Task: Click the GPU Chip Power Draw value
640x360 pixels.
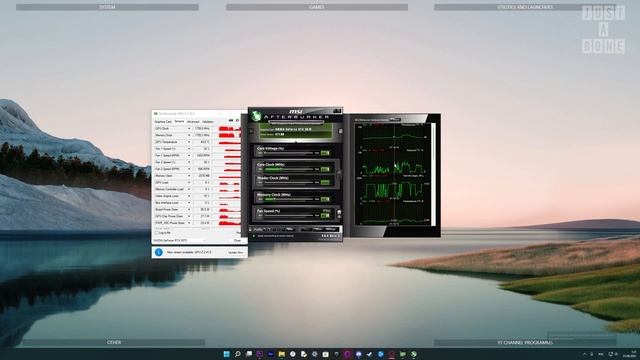Action: pyautogui.click(x=203, y=216)
